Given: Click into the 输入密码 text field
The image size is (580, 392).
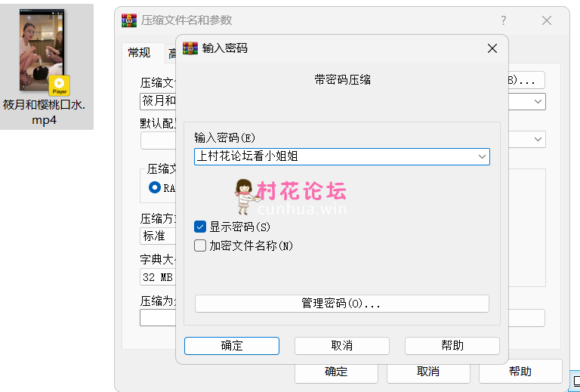Looking at the screenshot, I should pos(332,156).
